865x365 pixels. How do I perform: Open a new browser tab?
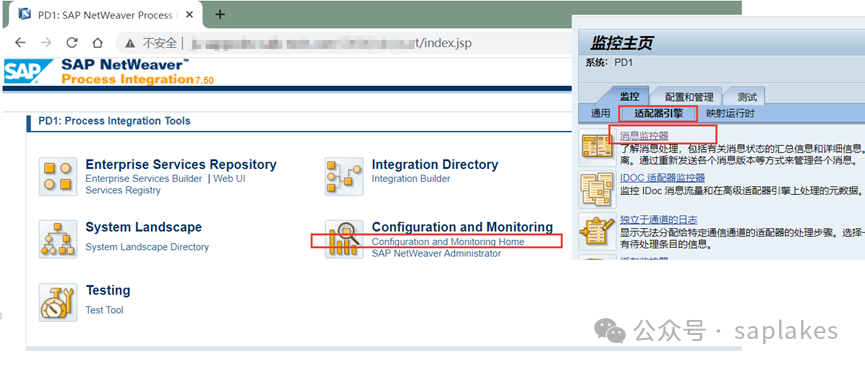[x=220, y=15]
